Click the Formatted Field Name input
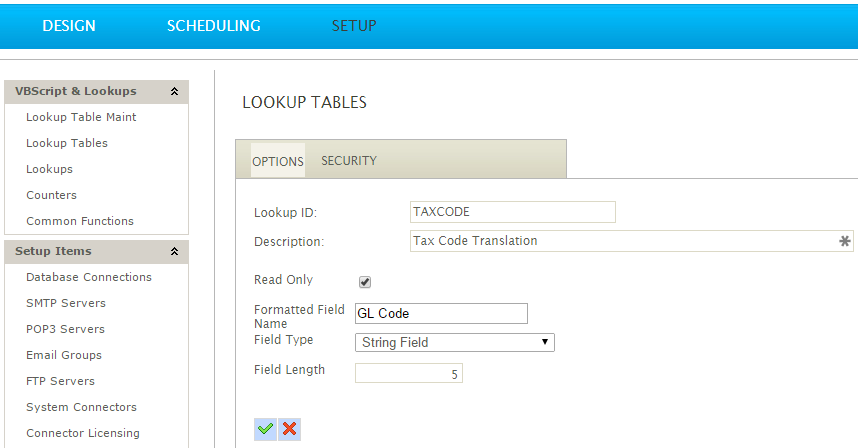 [x=441, y=313]
